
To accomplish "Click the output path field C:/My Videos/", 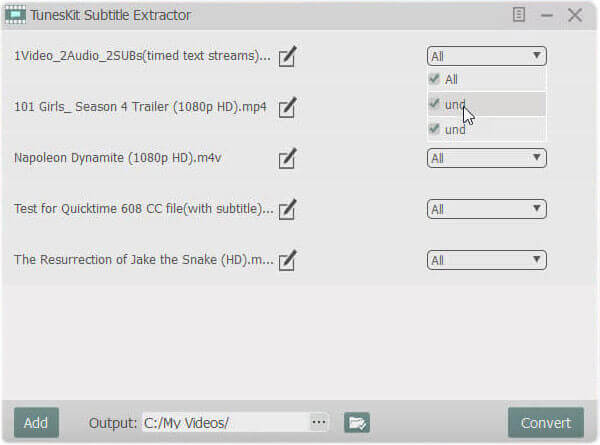I will pos(226,422).
